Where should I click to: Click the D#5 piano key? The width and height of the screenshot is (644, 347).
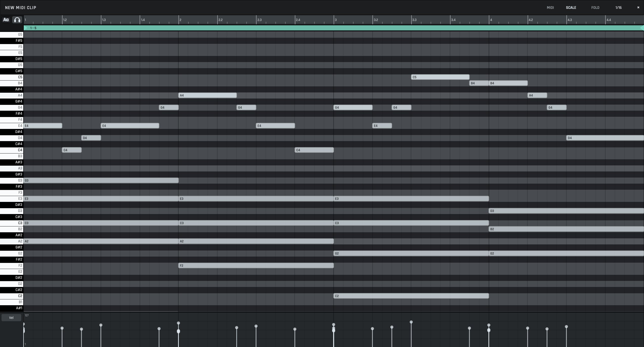12,59
